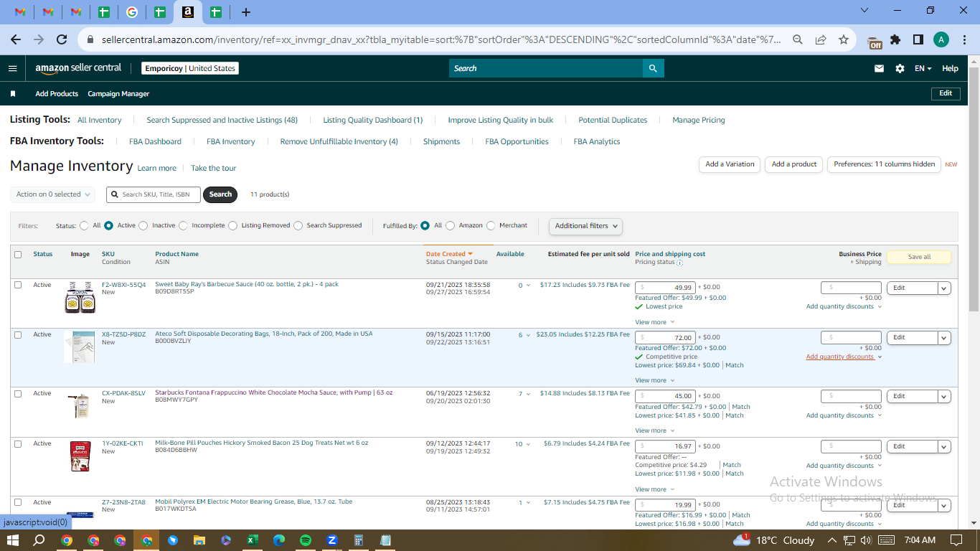Click Match beside lowest price $69.84
The height and width of the screenshot is (551, 980).
coord(735,365)
